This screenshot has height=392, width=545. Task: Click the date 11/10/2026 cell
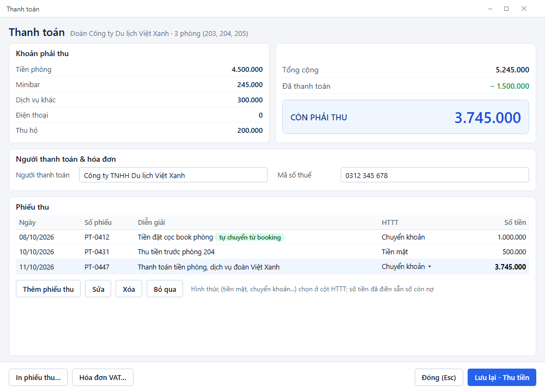37,267
